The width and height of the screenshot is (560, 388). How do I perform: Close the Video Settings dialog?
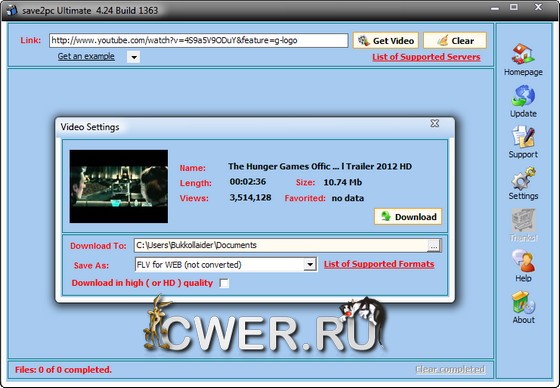tap(435, 123)
